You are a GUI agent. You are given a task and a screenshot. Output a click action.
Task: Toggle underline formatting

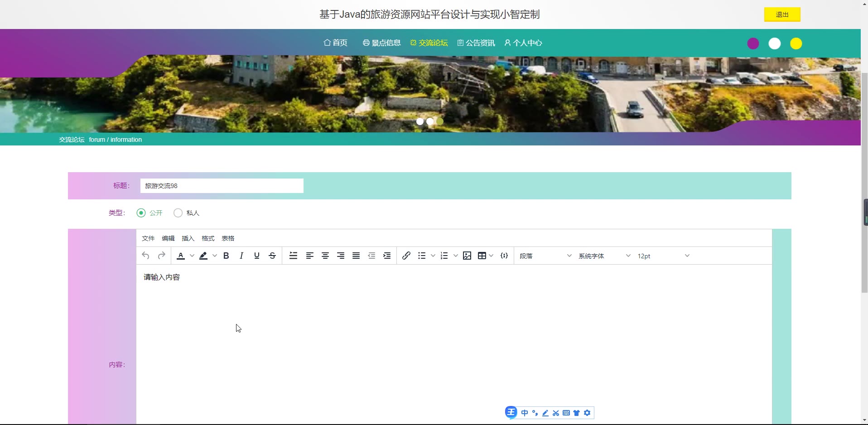[x=257, y=256]
